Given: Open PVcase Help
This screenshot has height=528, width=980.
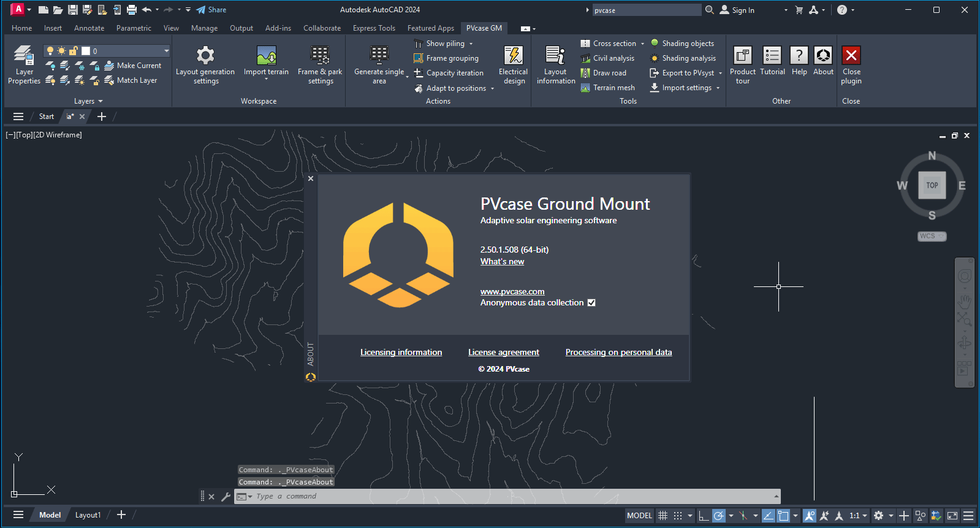Looking at the screenshot, I should (x=799, y=61).
